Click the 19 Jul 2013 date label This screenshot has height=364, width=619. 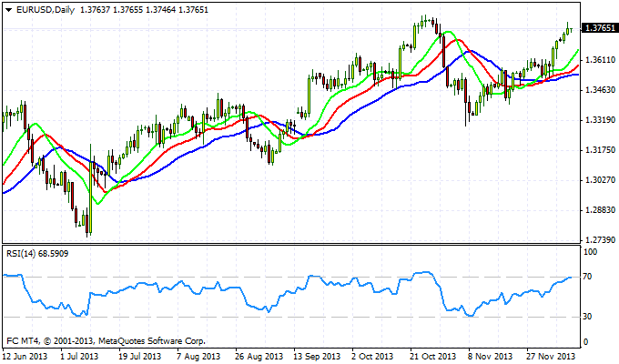click(x=140, y=356)
